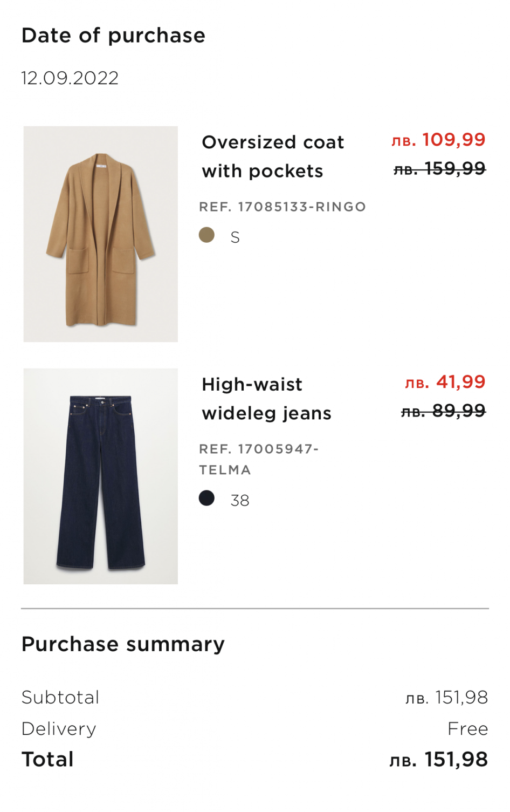Tap the coat original price 159,99
This screenshot has height=812, width=510.
pos(439,169)
